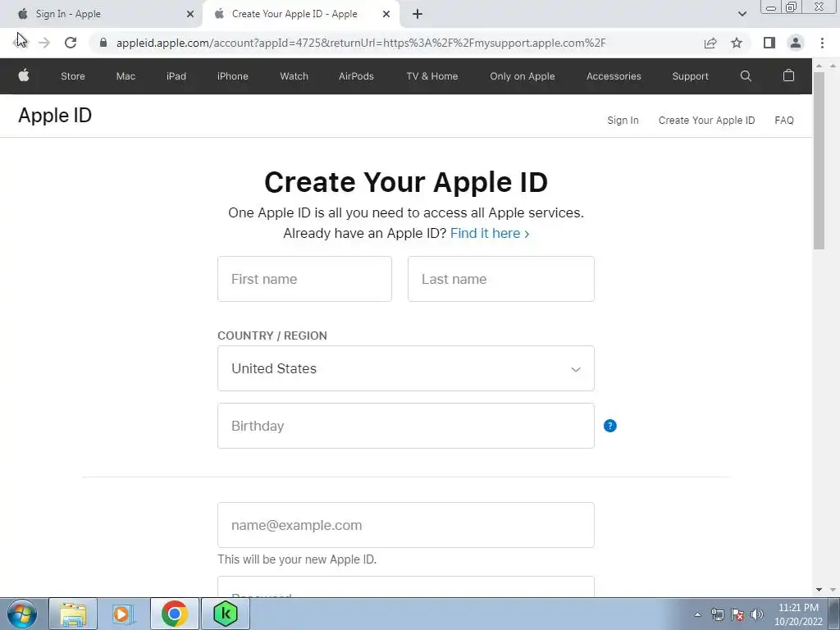Screen dimensions: 840x630
Task: Click the name@example.com email field
Action: point(405,525)
